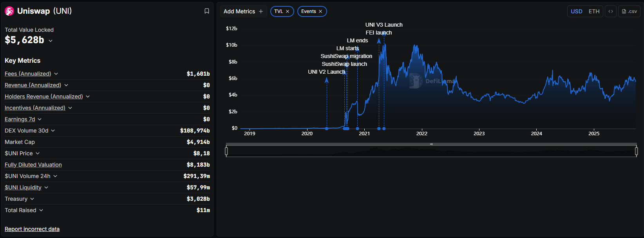Image resolution: width=644 pixels, height=238 pixels.
Task: Click the UNI V3 Launch event label
Action: pos(384,25)
